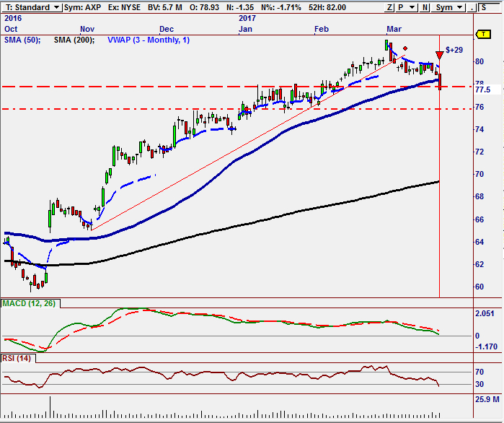Click the Jan month label on time axis
Image resolution: width=504 pixels, height=423 pixels.
pyautogui.click(x=245, y=30)
